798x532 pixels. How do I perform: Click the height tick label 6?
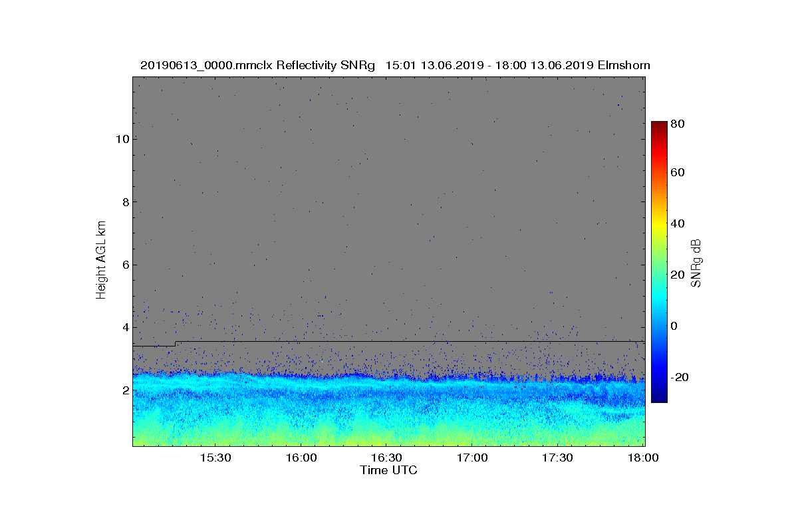click(124, 265)
